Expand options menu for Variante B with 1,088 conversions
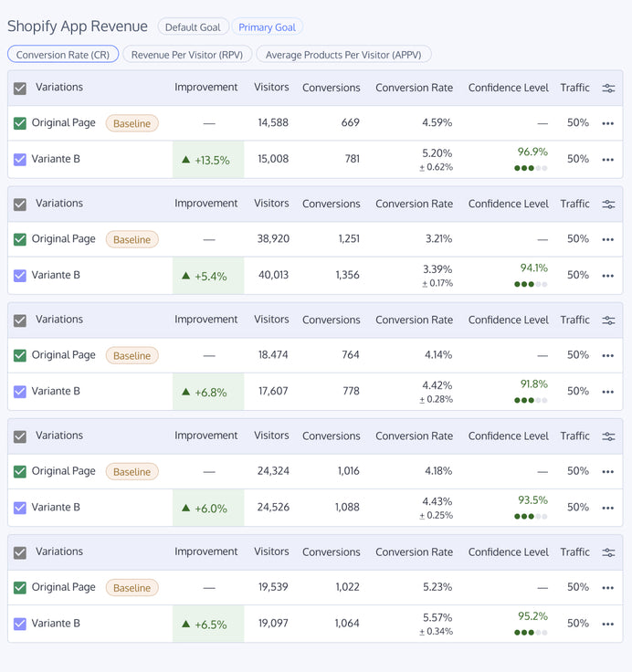This screenshot has width=632, height=672. (x=608, y=508)
